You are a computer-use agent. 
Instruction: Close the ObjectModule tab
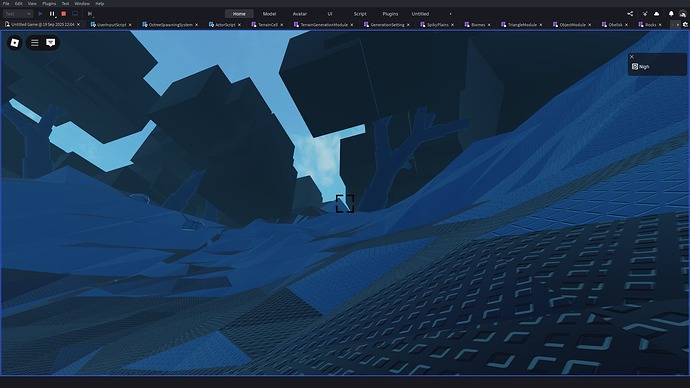click(590, 25)
